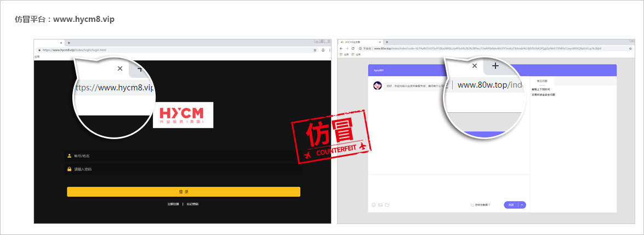Image resolution: width=644 pixels, height=235 pixels.
Task: Go forward in the 80w.top browser
Action: tap(347, 48)
